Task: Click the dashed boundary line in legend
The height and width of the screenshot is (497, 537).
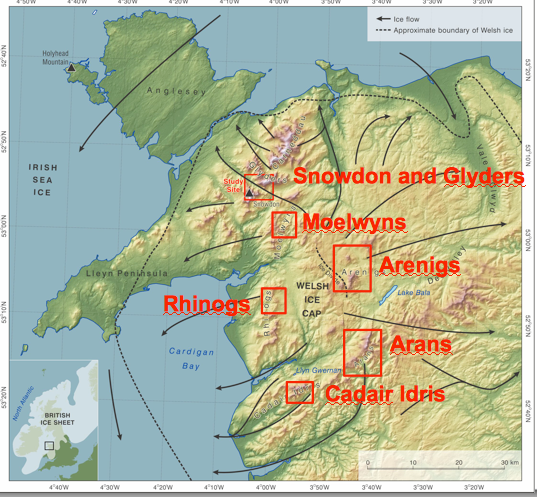Action: pyautogui.click(x=383, y=30)
